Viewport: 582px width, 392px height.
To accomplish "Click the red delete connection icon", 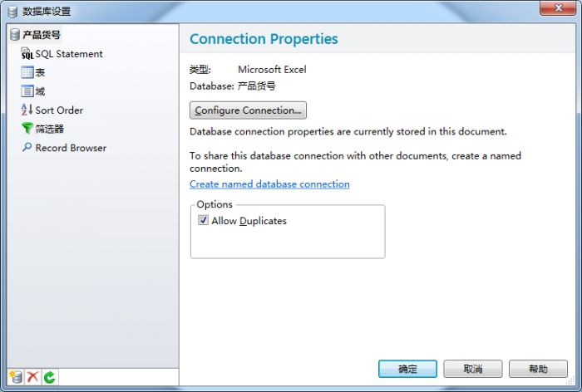I will [x=32, y=377].
